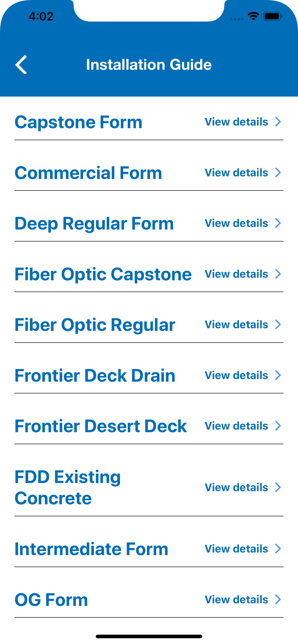View details for Frontier Deck Drain

pyautogui.click(x=236, y=375)
